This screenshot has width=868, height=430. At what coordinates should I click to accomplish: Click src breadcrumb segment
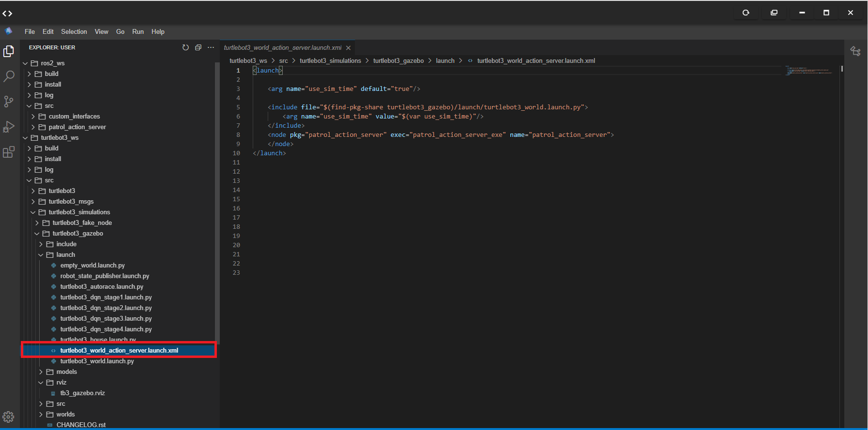(x=284, y=61)
